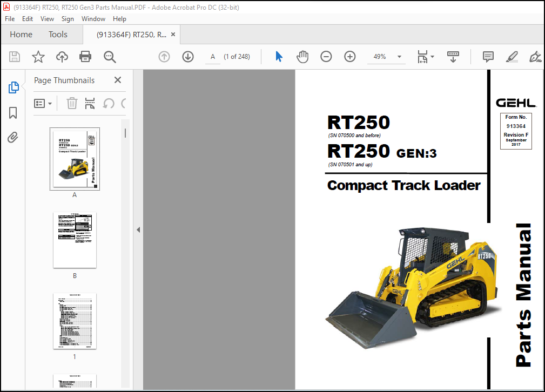This screenshot has width=545, height=392.
Task: Open the find text magnifier tool
Action: (110, 57)
